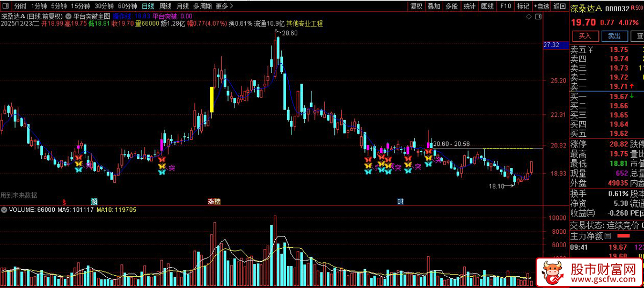Click the 深桑达A name in the quote panel
Image resolution: width=644 pixels, height=288 pixels.
[x=586, y=8]
